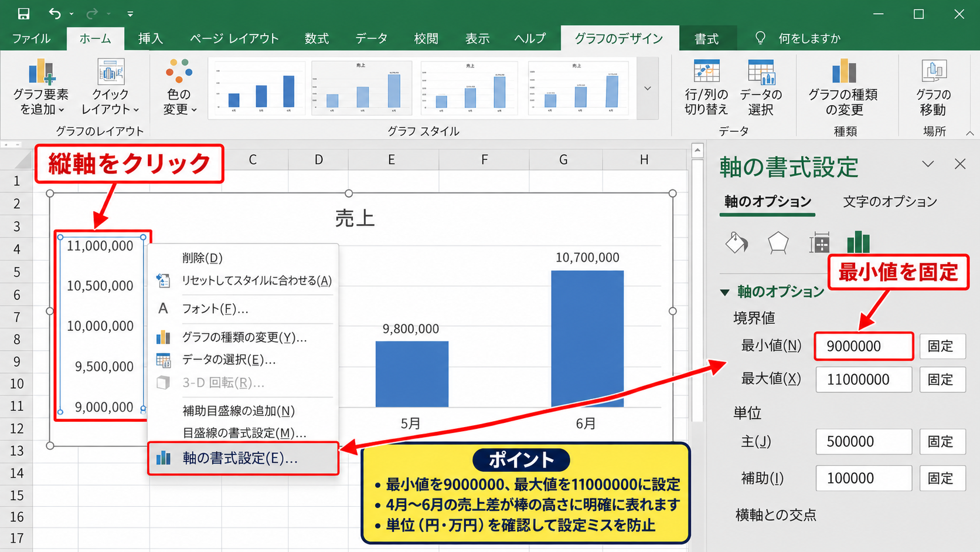The image size is (980, 552).
Task: Choose 目盛線の書式設定(M)... menu item
Action: pyautogui.click(x=243, y=433)
